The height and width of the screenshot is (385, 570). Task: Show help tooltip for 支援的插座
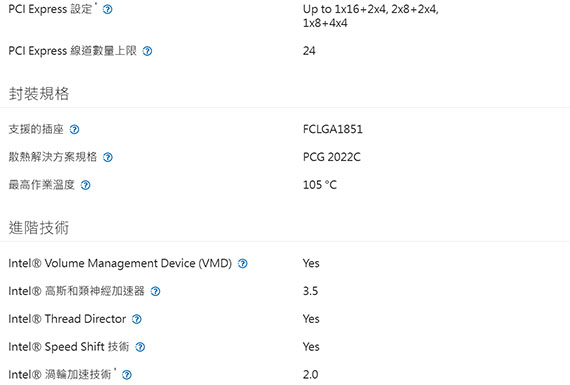(x=75, y=129)
